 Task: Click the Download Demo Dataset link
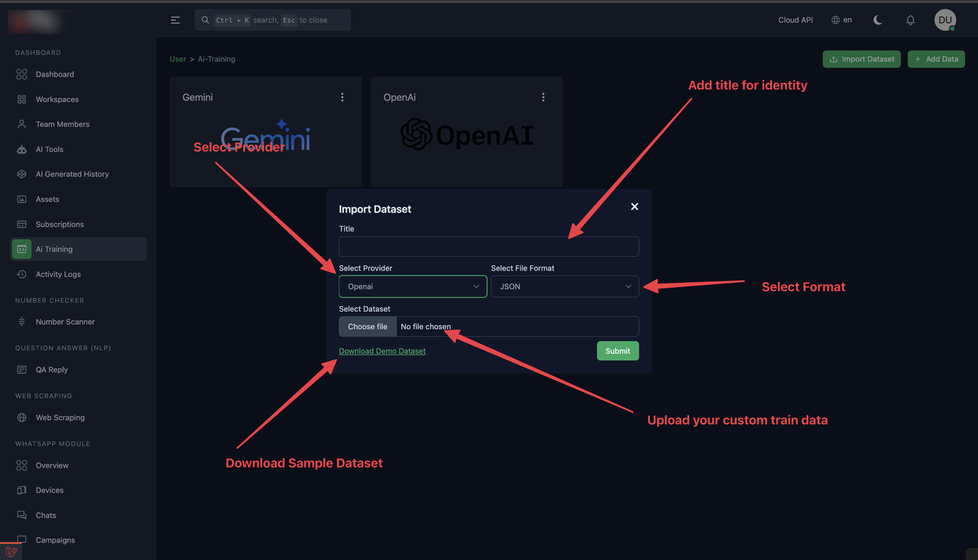click(382, 351)
